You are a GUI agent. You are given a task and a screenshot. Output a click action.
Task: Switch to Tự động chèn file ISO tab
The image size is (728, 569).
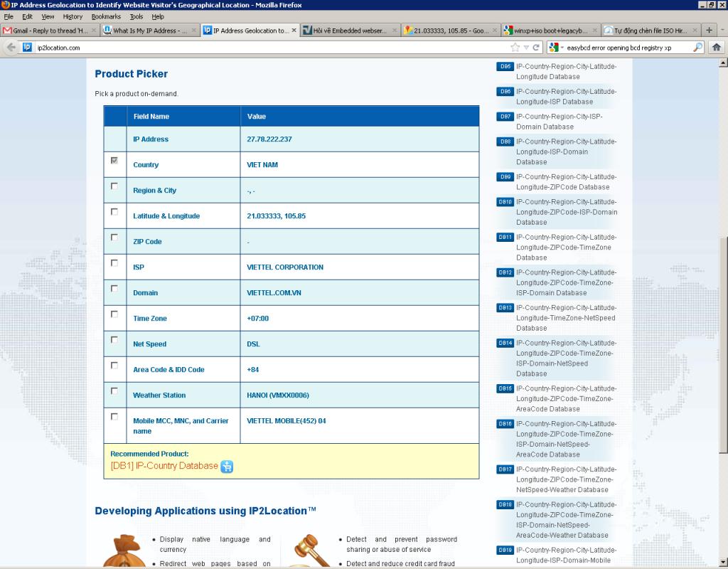[x=651, y=30]
